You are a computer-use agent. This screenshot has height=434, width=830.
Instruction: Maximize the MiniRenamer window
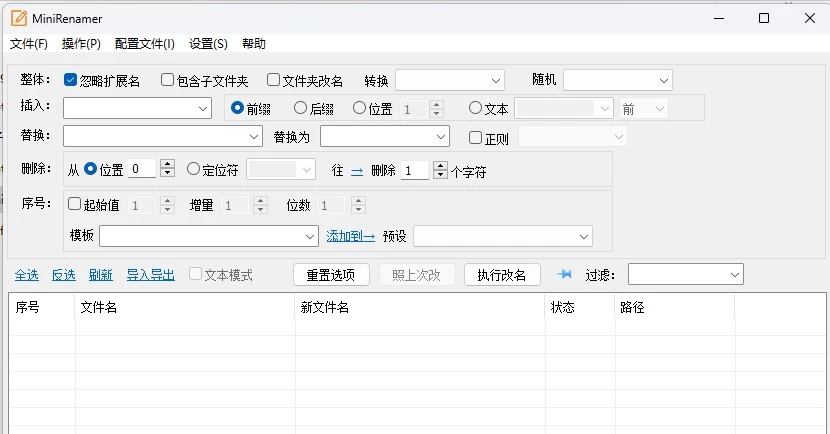click(764, 19)
